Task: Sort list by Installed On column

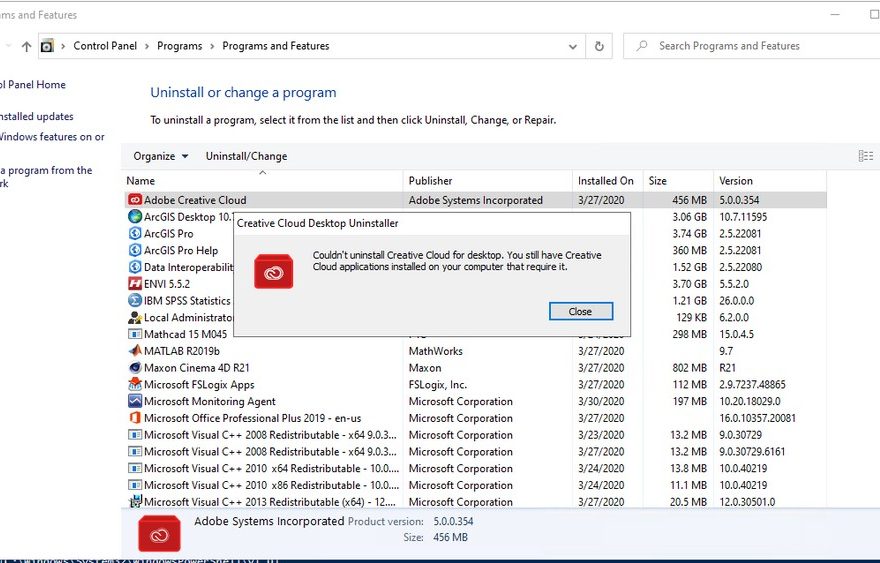Action: [x=608, y=181]
